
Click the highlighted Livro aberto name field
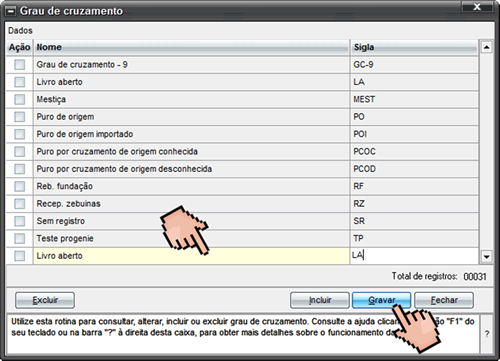click(192, 256)
